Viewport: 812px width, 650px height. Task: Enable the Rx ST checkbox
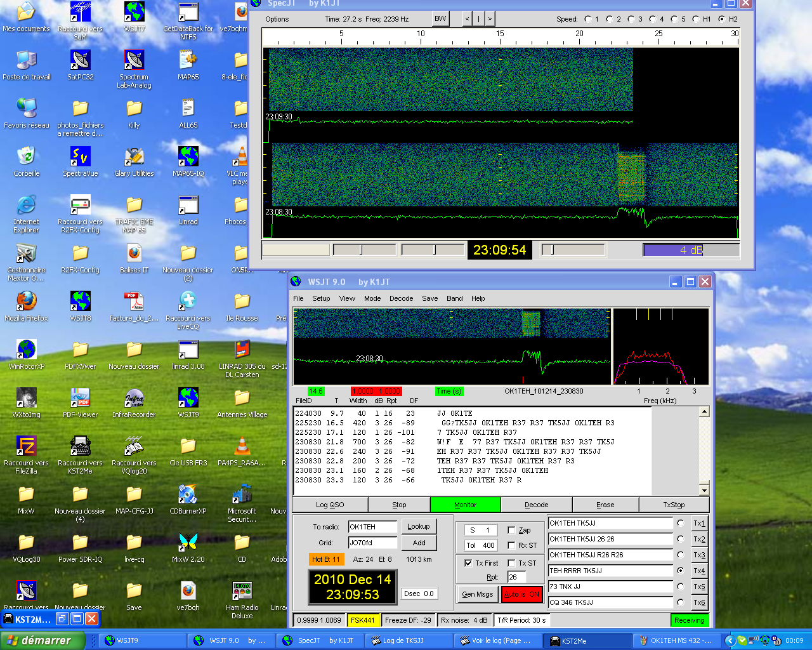(511, 545)
